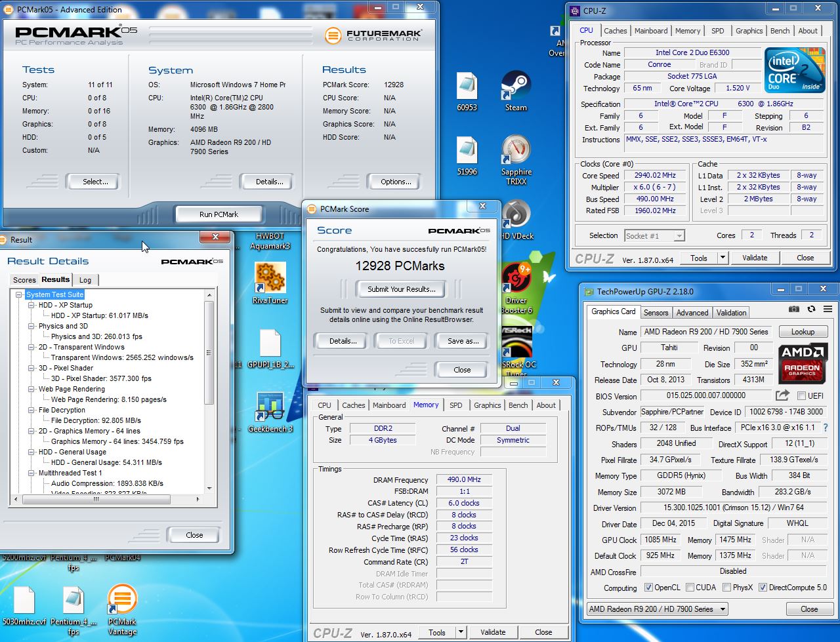
Task: Collapse the System Test Suite tree node
Action: pos(20,295)
